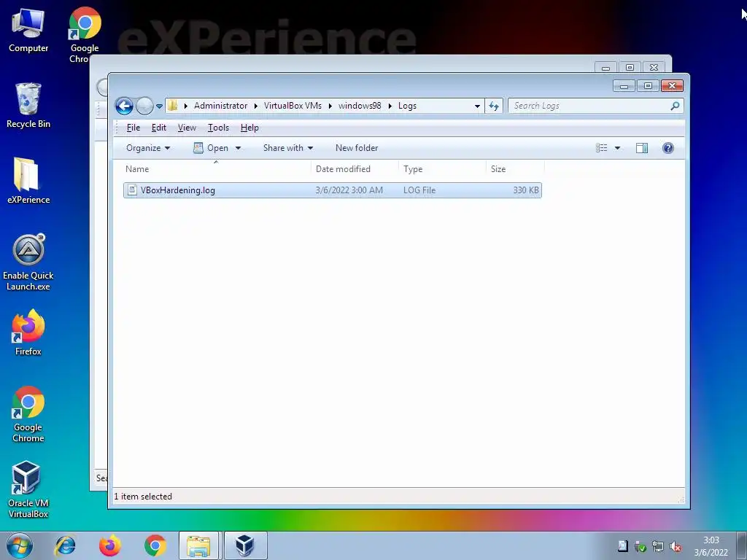Sort by the Type column header
Screen dimensions: 747x560
click(x=442, y=169)
